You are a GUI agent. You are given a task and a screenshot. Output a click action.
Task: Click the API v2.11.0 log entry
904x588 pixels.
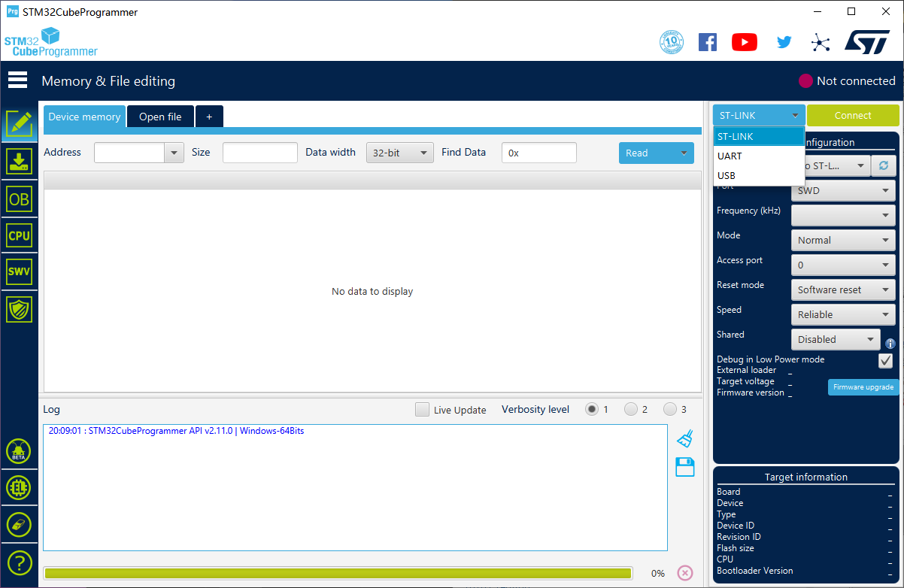pyautogui.click(x=176, y=431)
